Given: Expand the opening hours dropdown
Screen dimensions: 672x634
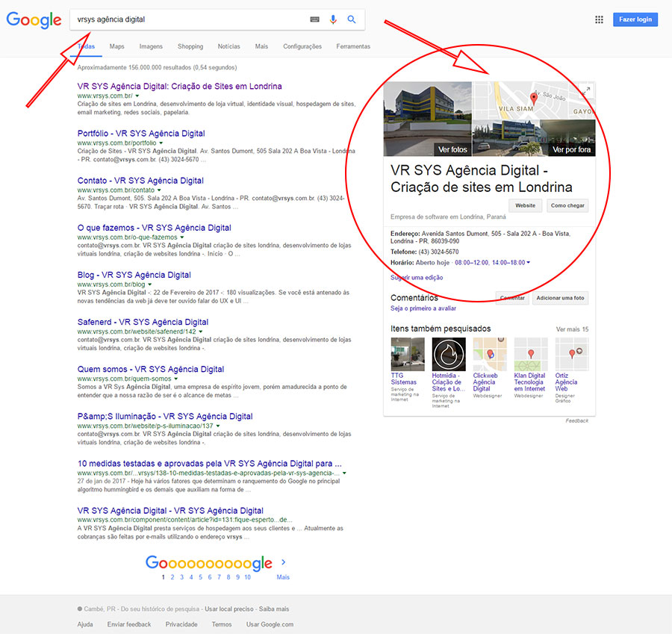Looking at the screenshot, I should pos(528,263).
